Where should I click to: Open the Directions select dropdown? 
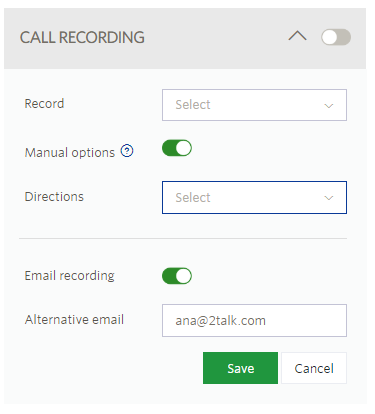tap(254, 197)
